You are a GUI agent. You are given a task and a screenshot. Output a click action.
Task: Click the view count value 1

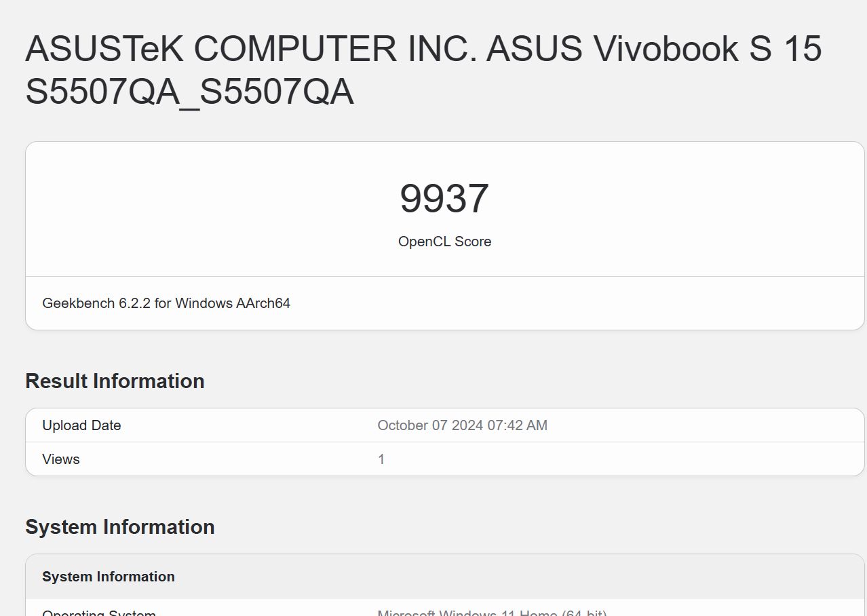(x=381, y=459)
